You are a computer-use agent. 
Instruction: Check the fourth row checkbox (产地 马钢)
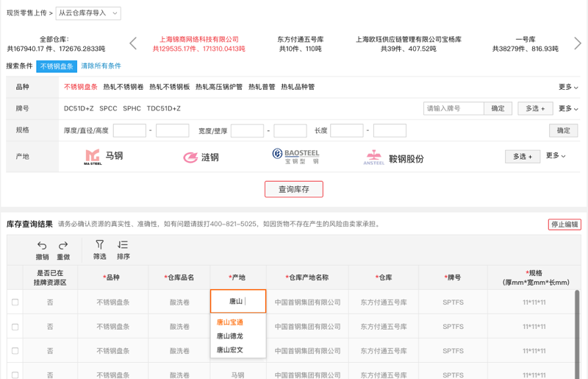pos(15,375)
